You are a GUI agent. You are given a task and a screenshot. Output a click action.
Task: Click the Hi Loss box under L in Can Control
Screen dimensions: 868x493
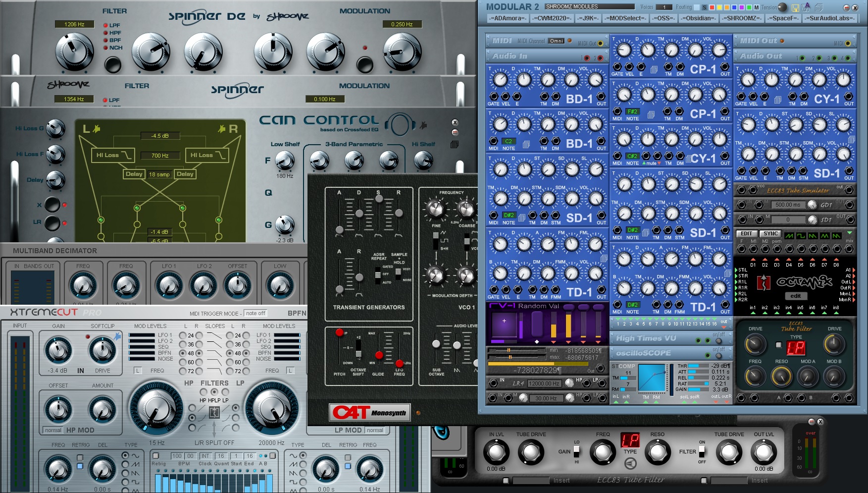pyautogui.click(x=113, y=155)
